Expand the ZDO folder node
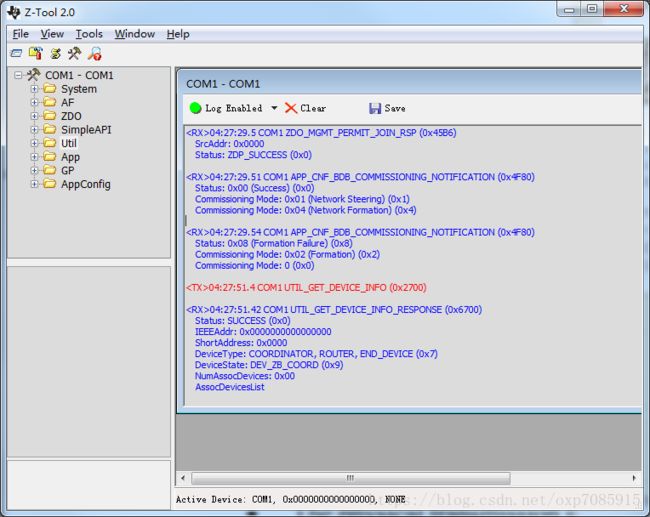 (34, 116)
